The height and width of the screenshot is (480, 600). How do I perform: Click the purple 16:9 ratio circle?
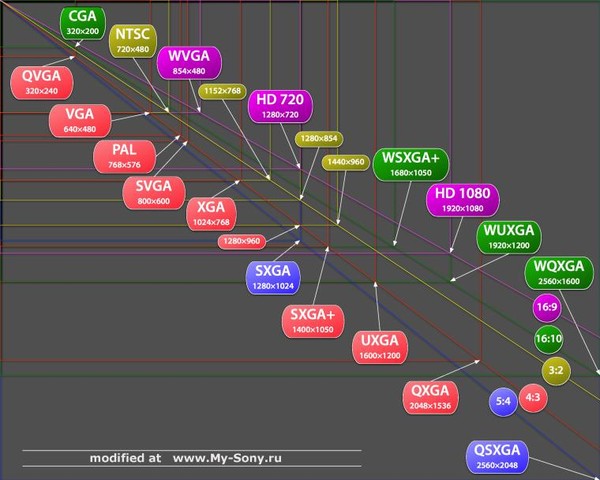click(x=547, y=307)
